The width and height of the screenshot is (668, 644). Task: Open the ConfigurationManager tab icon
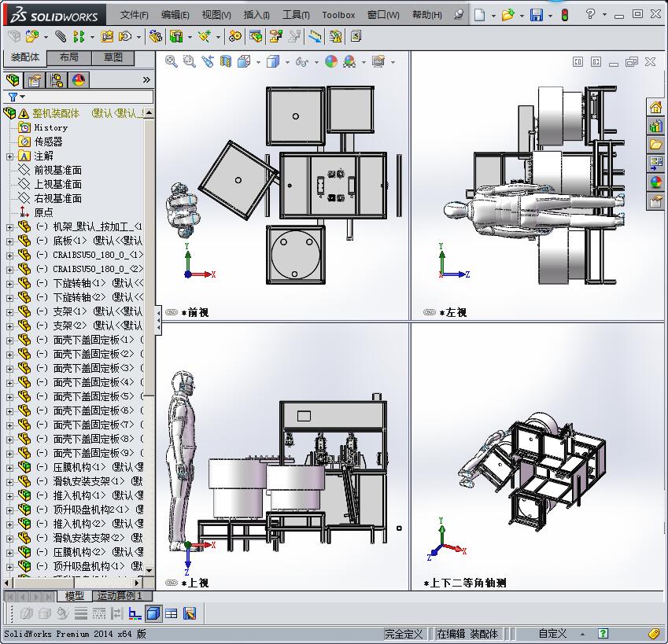[x=56, y=80]
